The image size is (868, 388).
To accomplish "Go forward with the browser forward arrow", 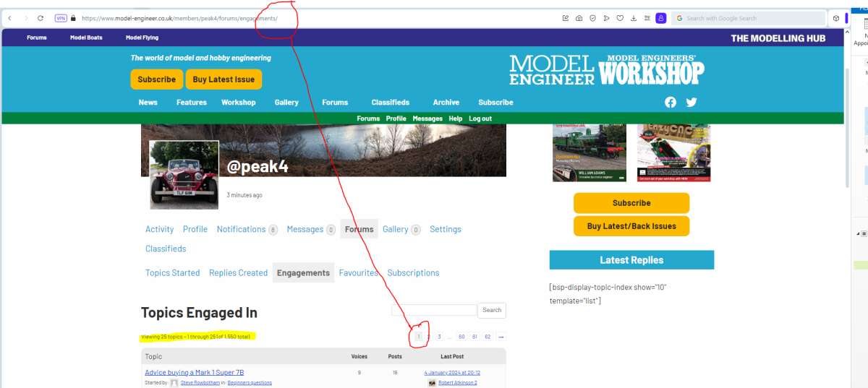I will coord(26,18).
